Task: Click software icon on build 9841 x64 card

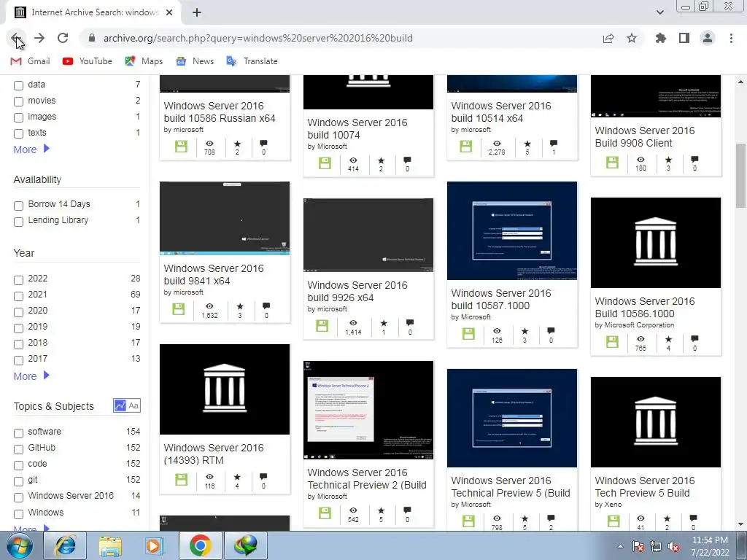Action: [x=179, y=309]
